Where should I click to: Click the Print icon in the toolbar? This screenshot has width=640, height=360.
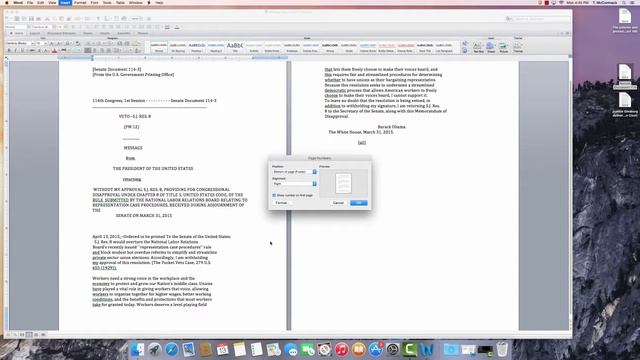[38, 19]
